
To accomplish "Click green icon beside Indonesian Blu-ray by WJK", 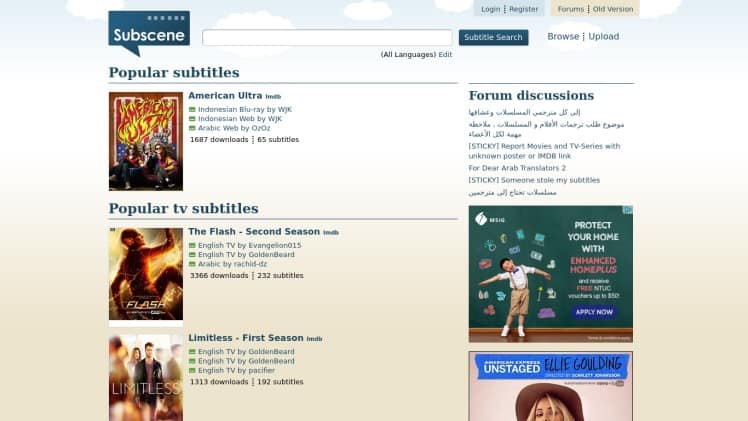I will pos(192,109).
